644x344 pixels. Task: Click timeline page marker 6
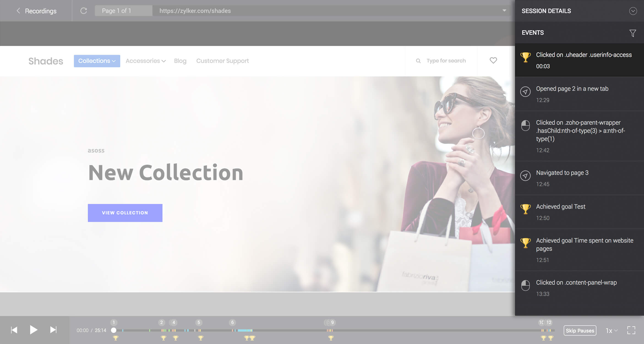pos(232,322)
